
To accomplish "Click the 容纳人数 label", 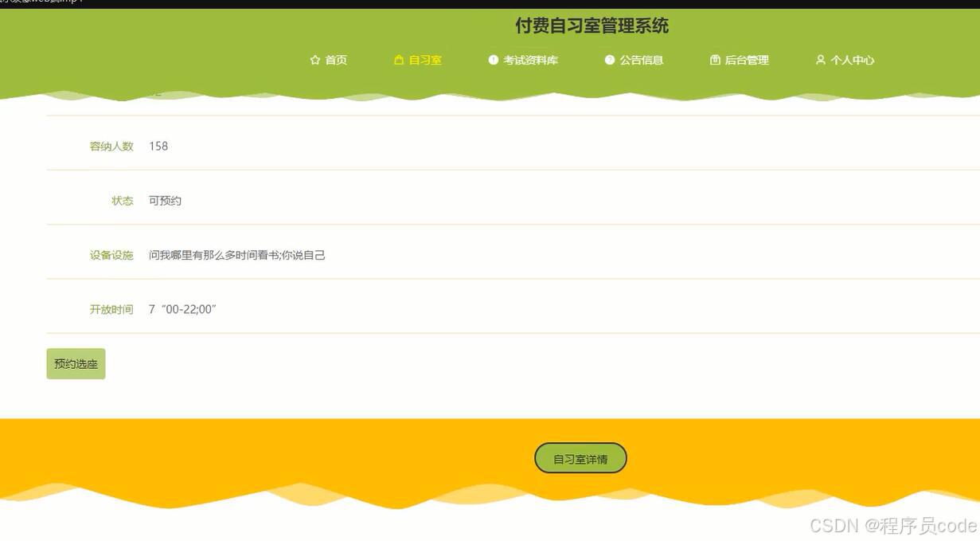I will (111, 146).
